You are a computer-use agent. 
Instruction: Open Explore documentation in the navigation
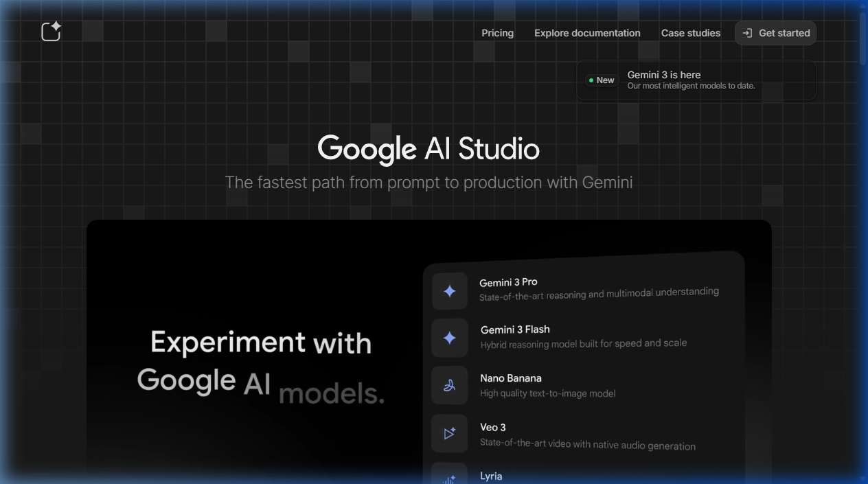pyautogui.click(x=587, y=33)
